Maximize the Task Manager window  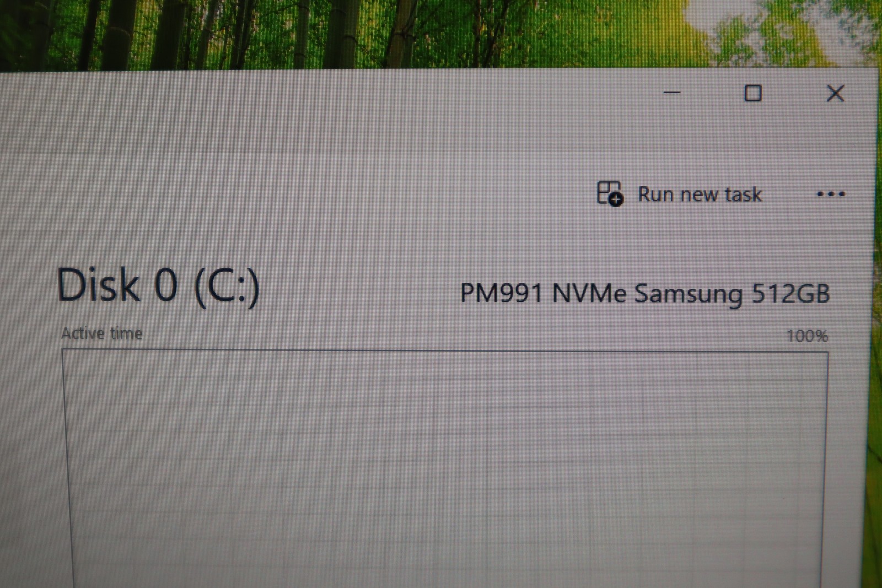point(753,93)
